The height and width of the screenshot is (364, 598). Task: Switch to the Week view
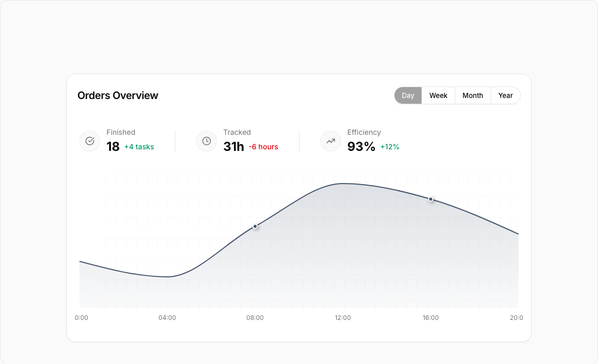tap(438, 95)
